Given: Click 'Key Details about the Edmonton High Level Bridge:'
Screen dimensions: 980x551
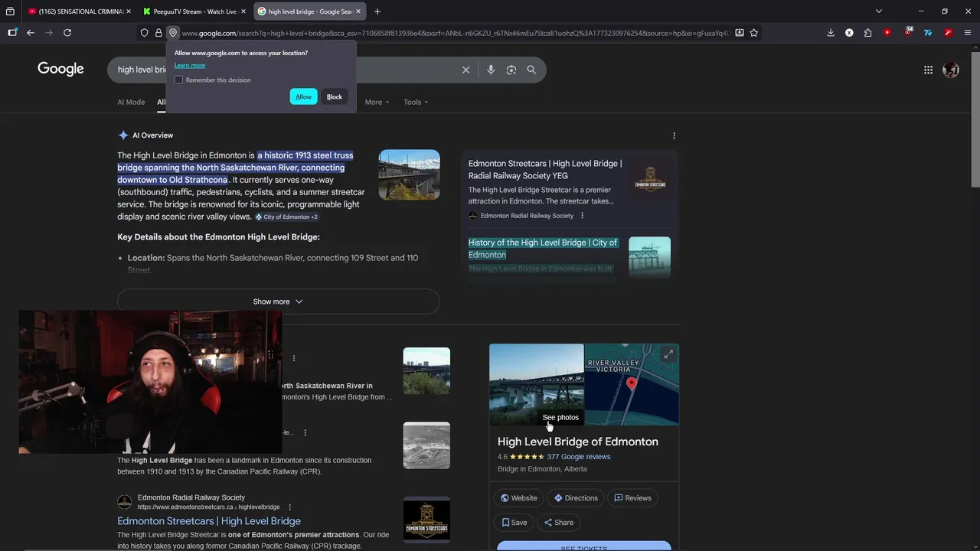Looking at the screenshot, I should pos(218,237).
